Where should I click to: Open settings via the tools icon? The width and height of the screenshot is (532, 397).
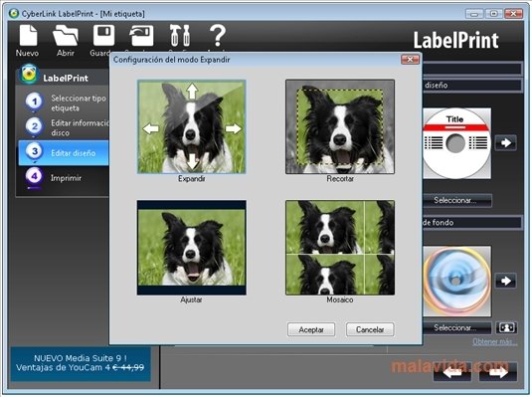(179, 35)
